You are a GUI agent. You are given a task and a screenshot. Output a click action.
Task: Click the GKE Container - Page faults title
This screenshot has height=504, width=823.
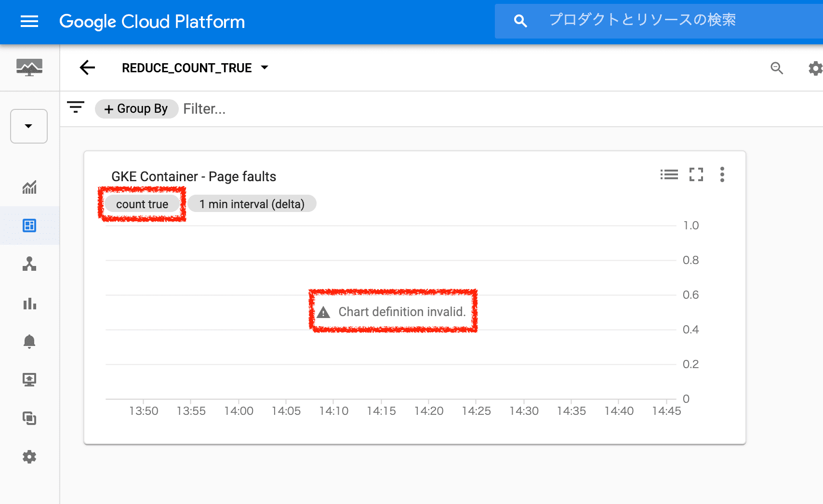click(x=194, y=177)
